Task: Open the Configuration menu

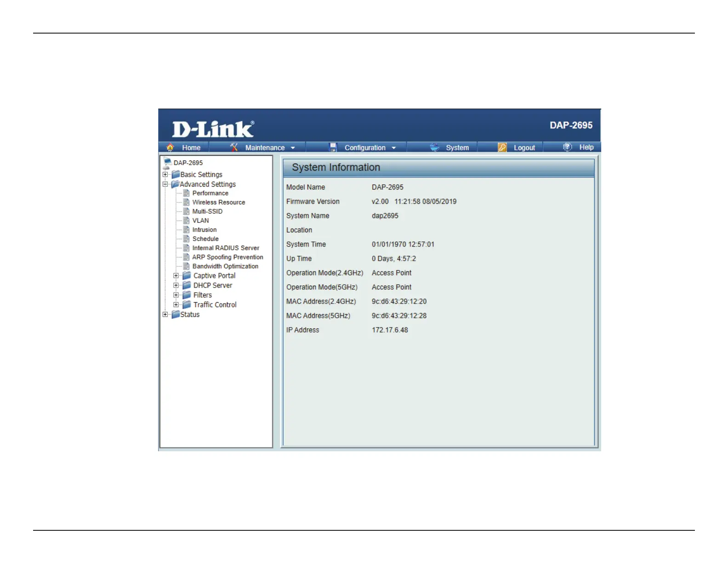Action: pos(365,148)
